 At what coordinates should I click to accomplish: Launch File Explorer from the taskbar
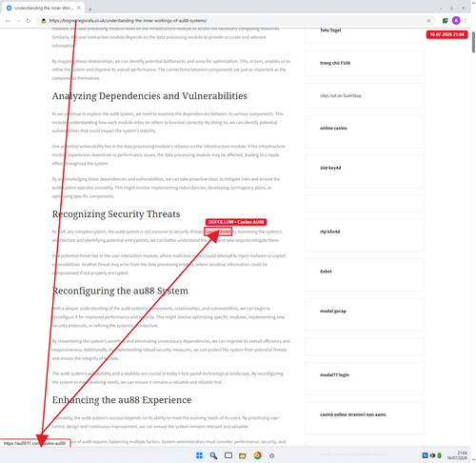(x=243, y=455)
